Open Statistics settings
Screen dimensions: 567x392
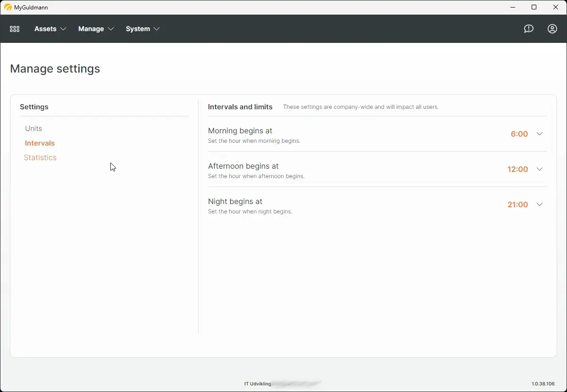pos(40,157)
